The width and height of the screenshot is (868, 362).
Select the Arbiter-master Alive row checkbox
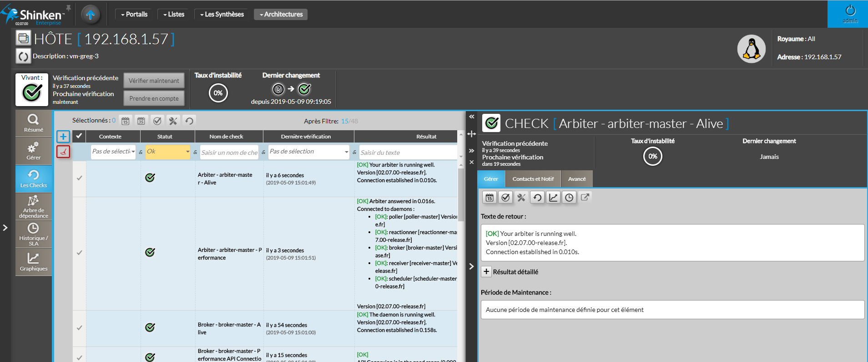tap(80, 178)
